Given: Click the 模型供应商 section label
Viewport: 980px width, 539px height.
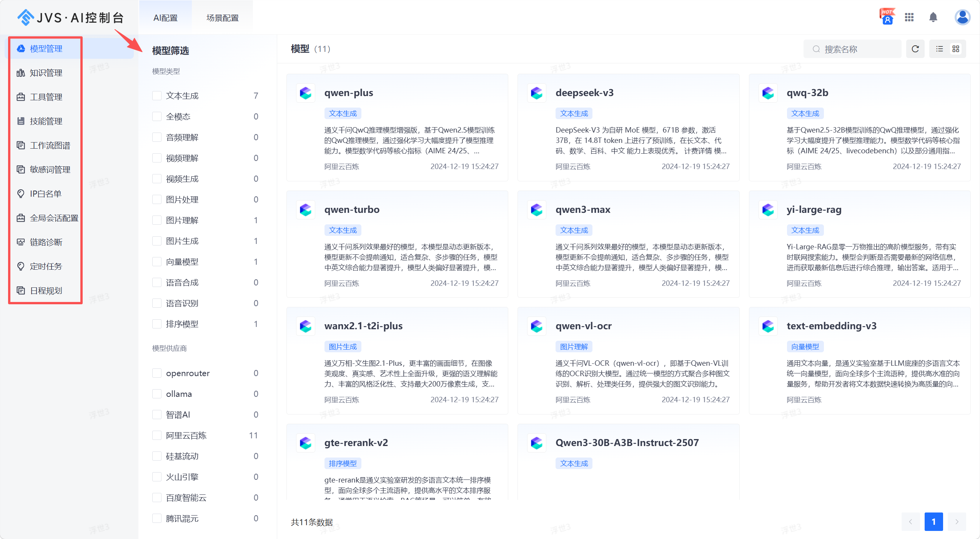Looking at the screenshot, I should [170, 348].
